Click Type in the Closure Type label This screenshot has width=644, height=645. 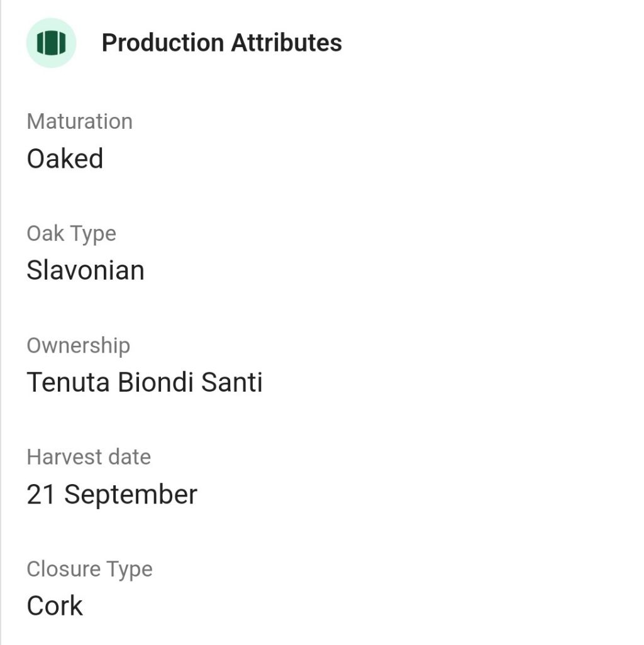[129, 569]
